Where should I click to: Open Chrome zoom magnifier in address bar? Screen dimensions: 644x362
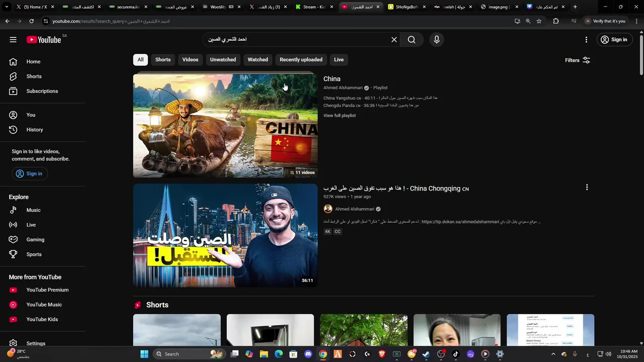pos(528,21)
